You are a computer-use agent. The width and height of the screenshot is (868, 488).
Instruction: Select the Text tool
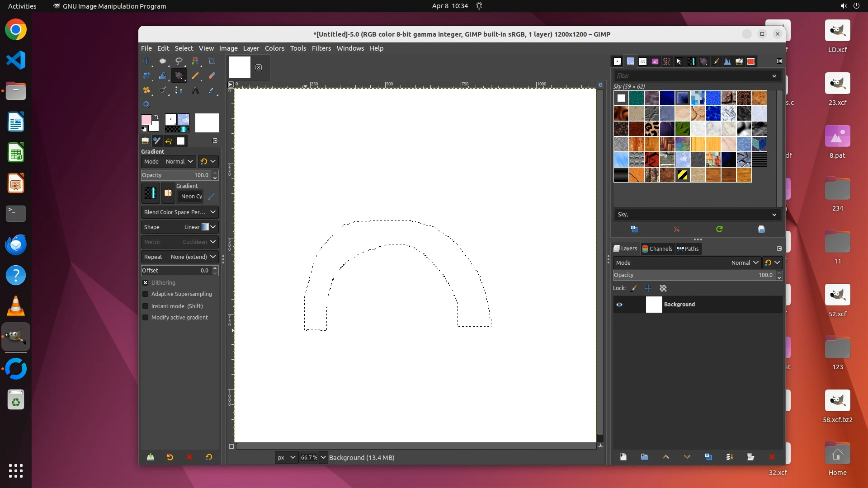[195, 90]
